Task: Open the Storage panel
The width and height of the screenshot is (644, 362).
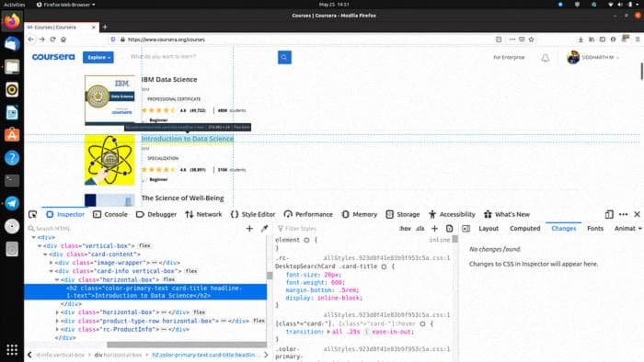Action: pyautogui.click(x=403, y=214)
